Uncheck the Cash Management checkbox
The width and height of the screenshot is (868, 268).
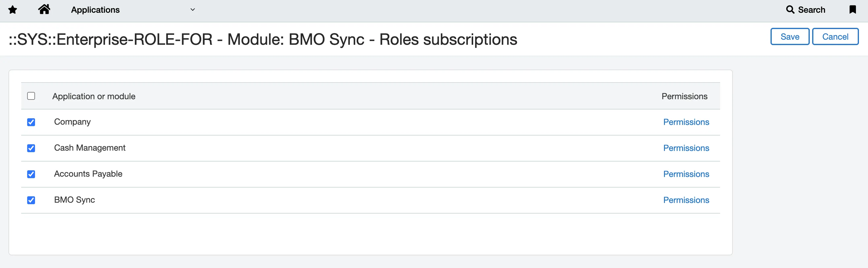[31, 148]
